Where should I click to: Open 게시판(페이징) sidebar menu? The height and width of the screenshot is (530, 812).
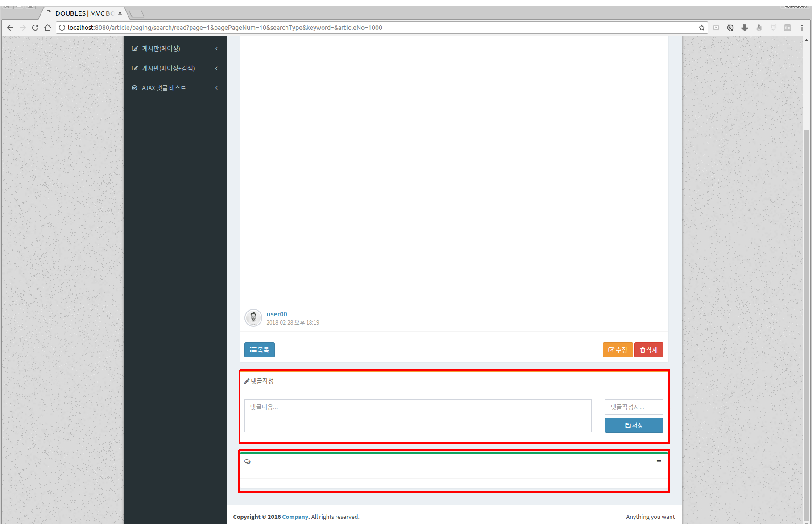tap(175, 49)
